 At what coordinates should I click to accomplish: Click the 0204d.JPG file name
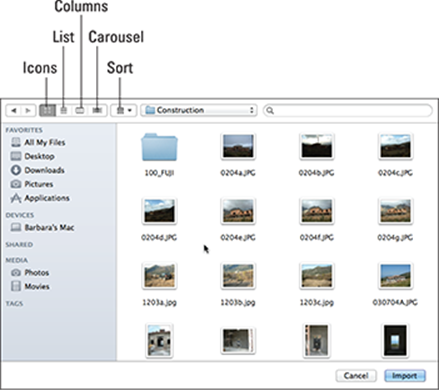(159, 237)
